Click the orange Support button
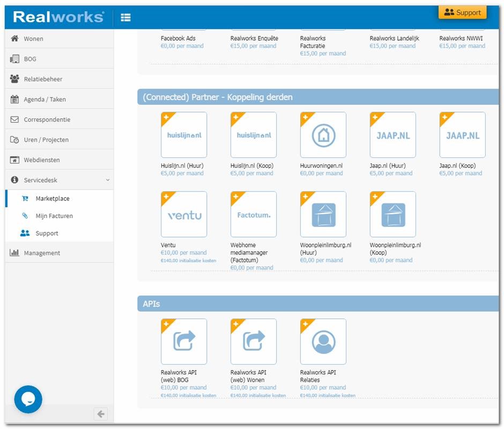This screenshot has height=429, width=504. pyautogui.click(x=463, y=12)
